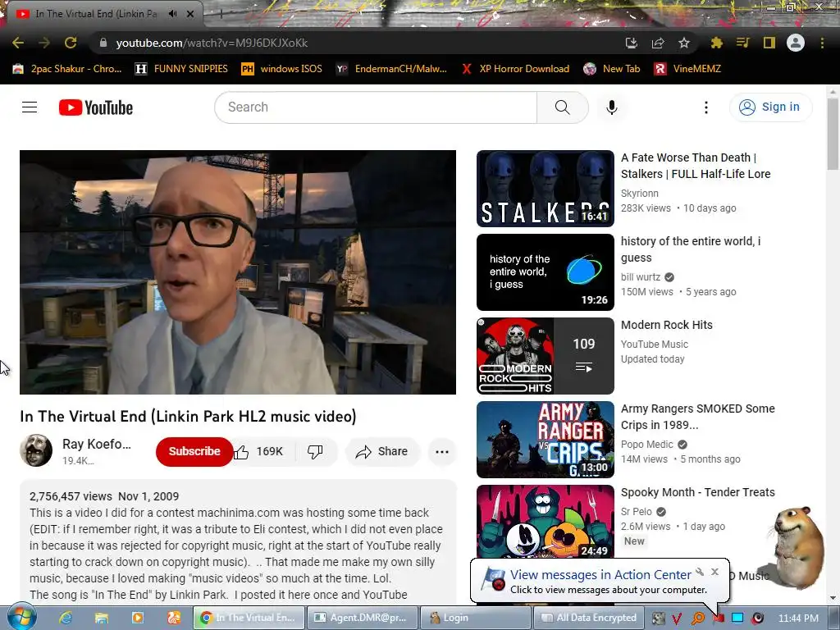Open the media control icon in Chrome toolbar
The width and height of the screenshot is (840, 630).
click(743, 43)
